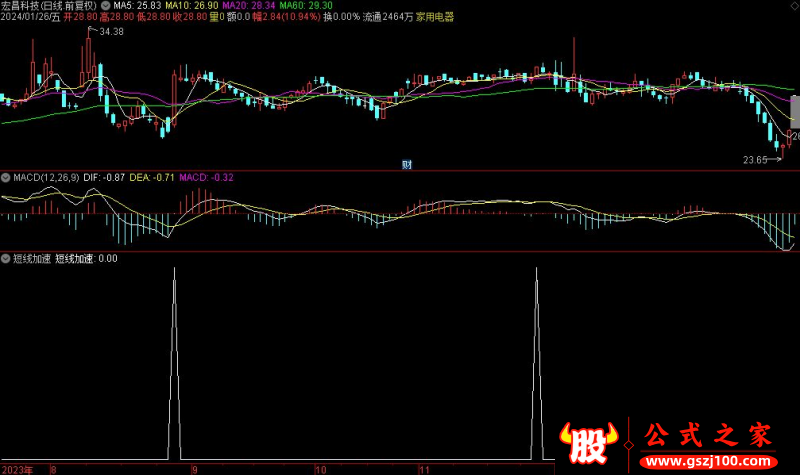Click the 23.65 lowest price label
This screenshot has height=475, width=800.
(755, 160)
